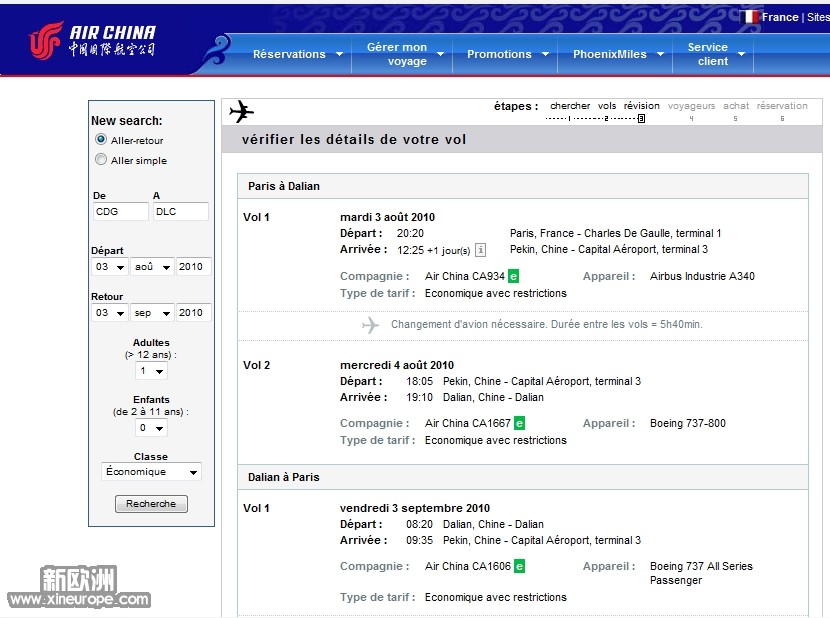Click the heading vérifier les détails de votre vol

354,139
